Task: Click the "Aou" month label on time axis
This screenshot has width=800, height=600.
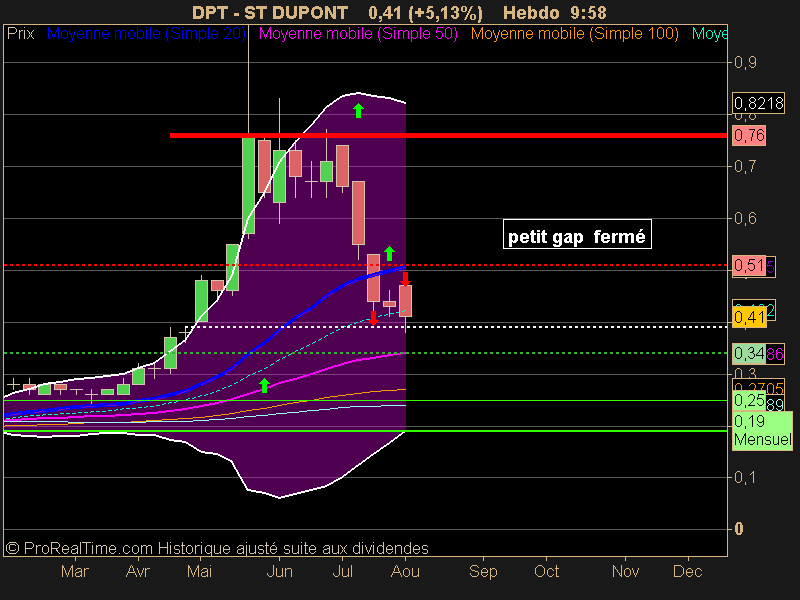Action: click(x=405, y=571)
